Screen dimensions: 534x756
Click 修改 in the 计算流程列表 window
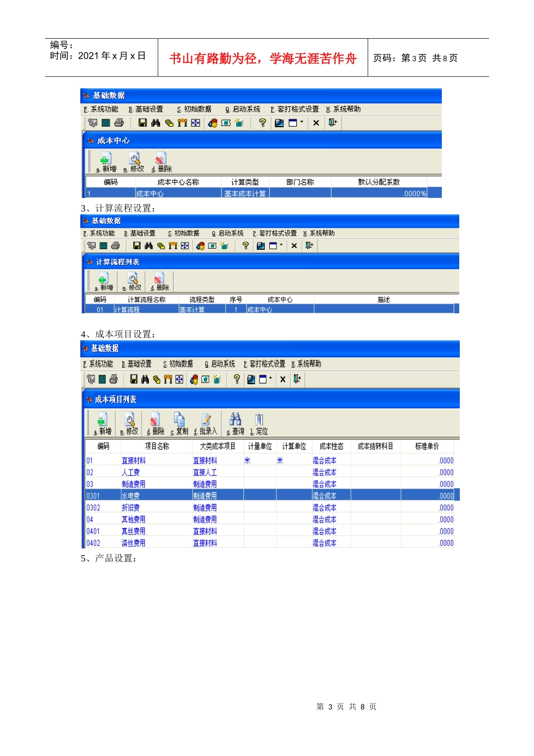pos(132,282)
